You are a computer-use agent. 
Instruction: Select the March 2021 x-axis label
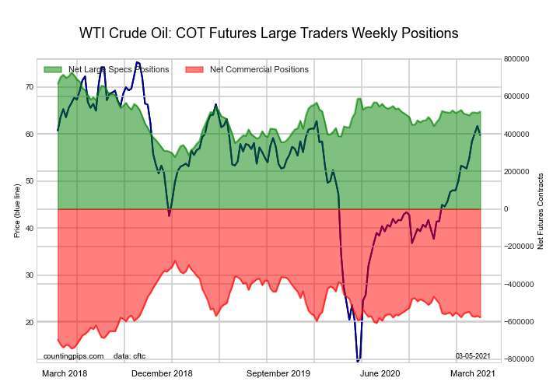(x=473, y=373)
